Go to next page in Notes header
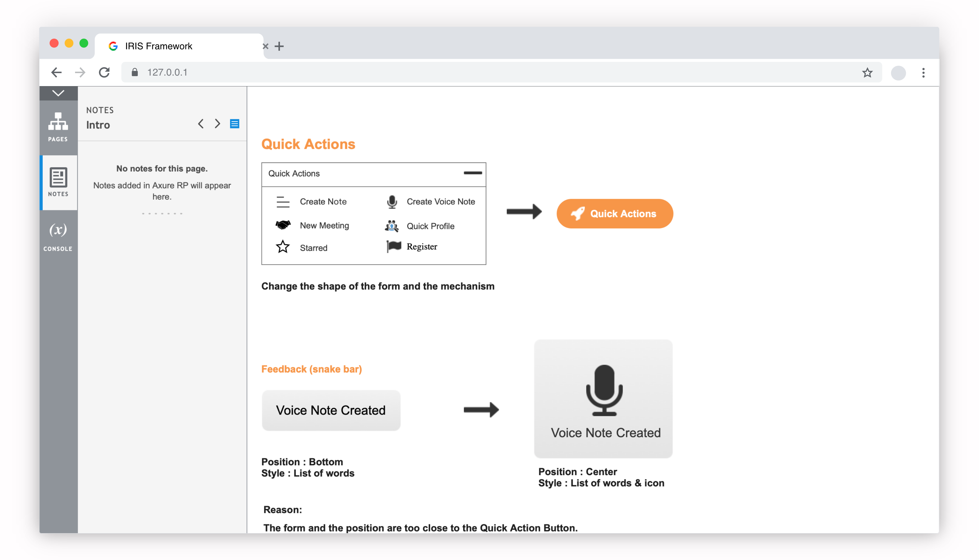The image size is (979, 560). (218, 124)
